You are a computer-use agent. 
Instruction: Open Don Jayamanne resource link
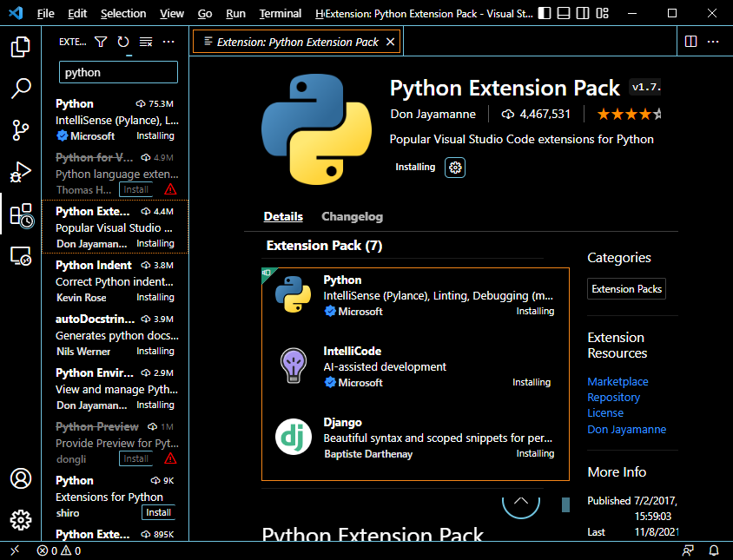coord(626,429)
